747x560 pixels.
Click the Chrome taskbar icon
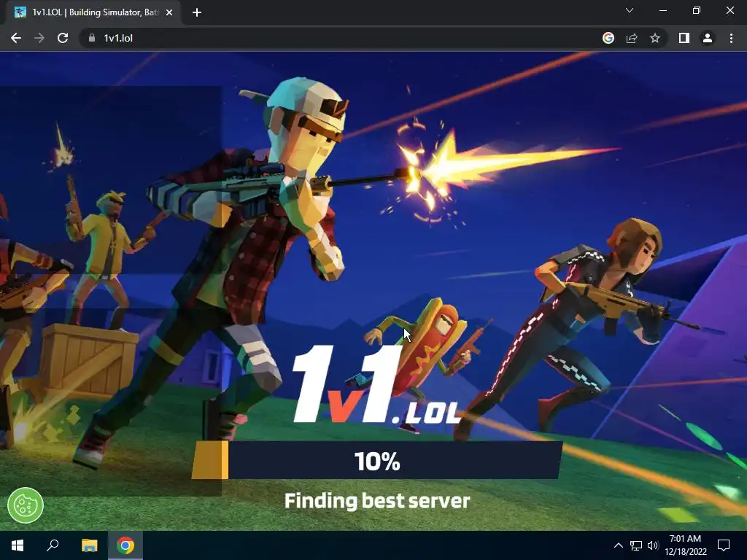(x=125, y=545)
